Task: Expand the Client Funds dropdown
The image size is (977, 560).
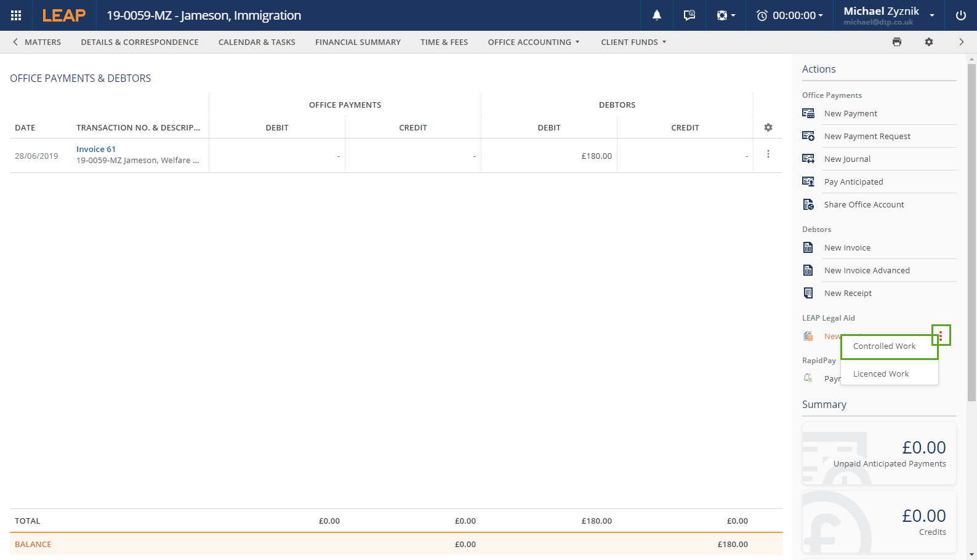Action: pos(633,42)
